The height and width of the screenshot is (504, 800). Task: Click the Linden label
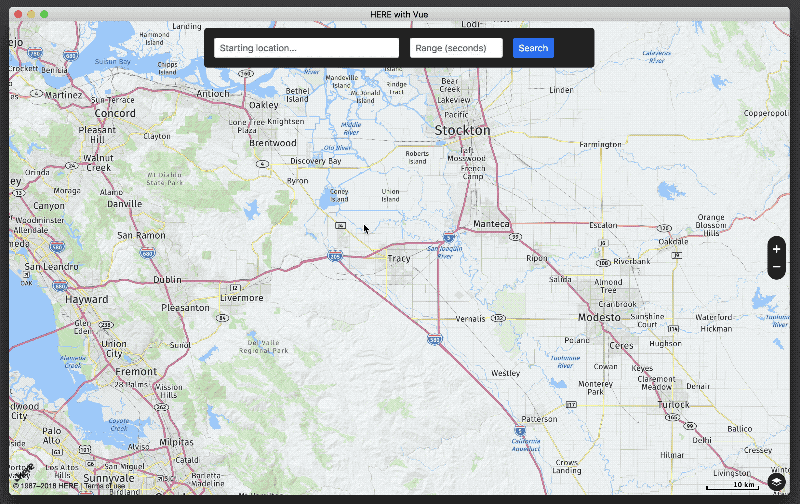(x=561, y=90)
